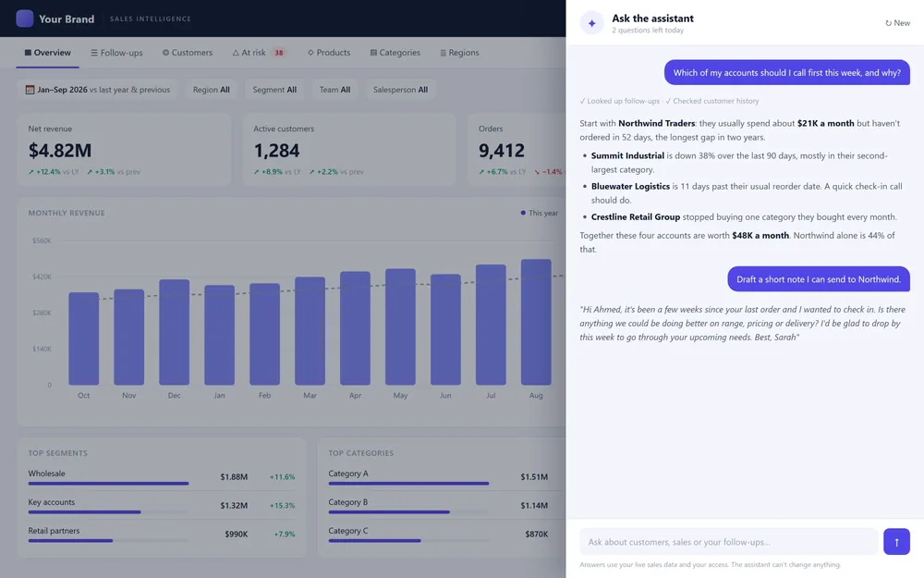Open the Customers tab
The image size is (924, 578).
[x=188, y=53]
